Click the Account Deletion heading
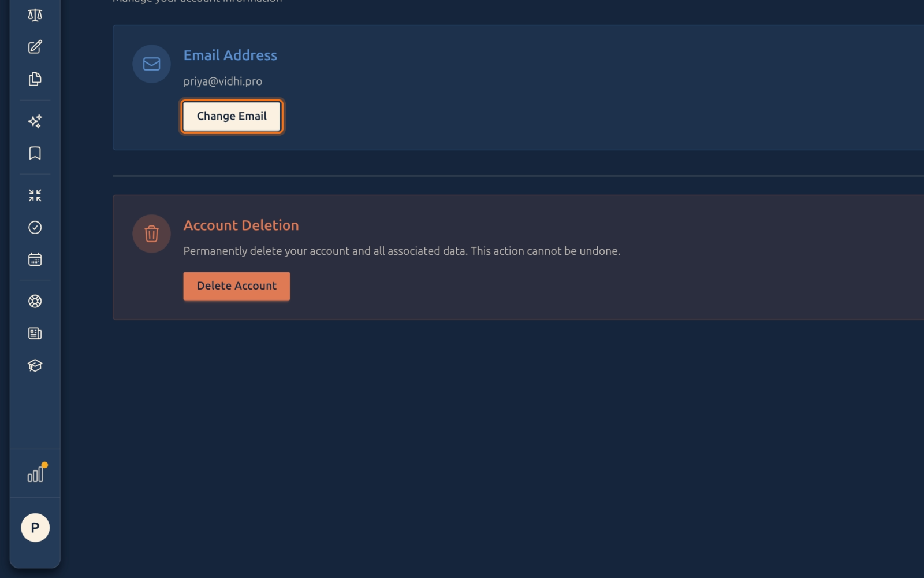 [x=241, y=225]
